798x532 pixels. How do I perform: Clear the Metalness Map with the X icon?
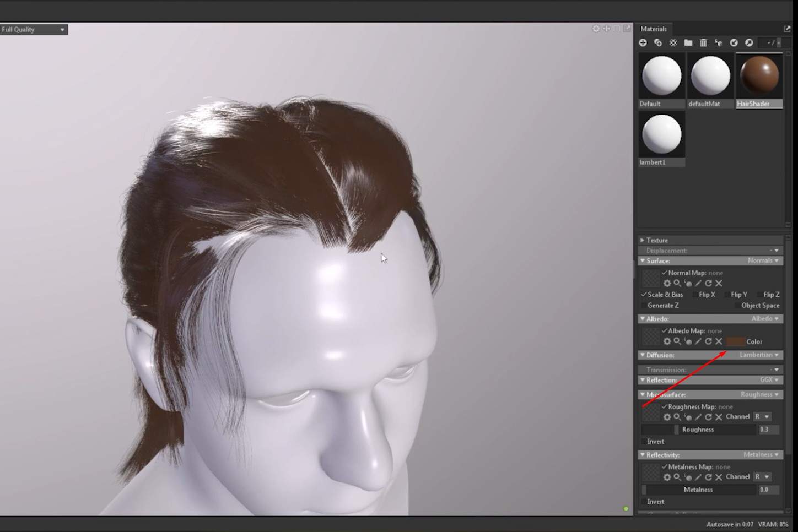[719, 477]
